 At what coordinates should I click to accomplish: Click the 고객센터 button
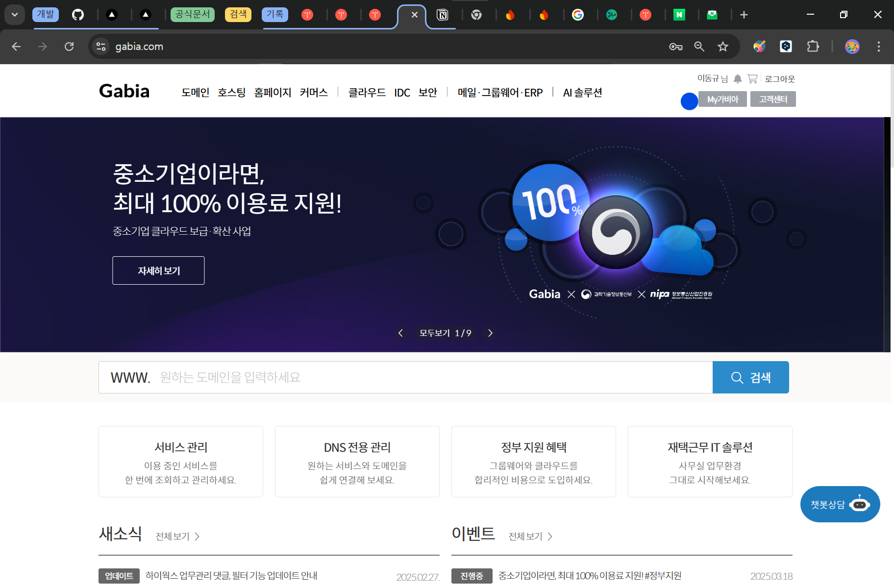(x=773, y=99)
